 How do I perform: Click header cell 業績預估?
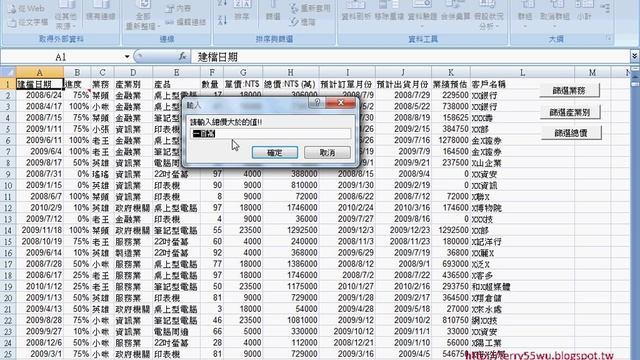(450, 84)
